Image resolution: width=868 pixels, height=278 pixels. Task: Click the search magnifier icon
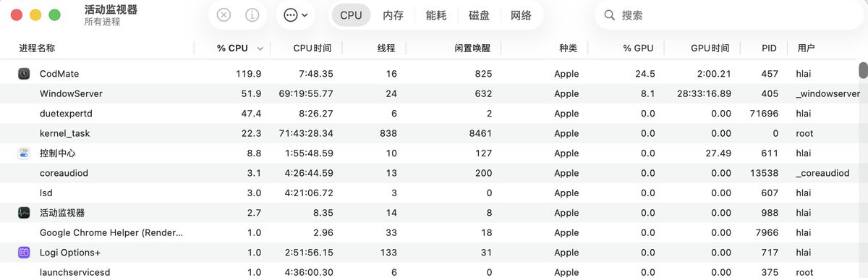609,15
